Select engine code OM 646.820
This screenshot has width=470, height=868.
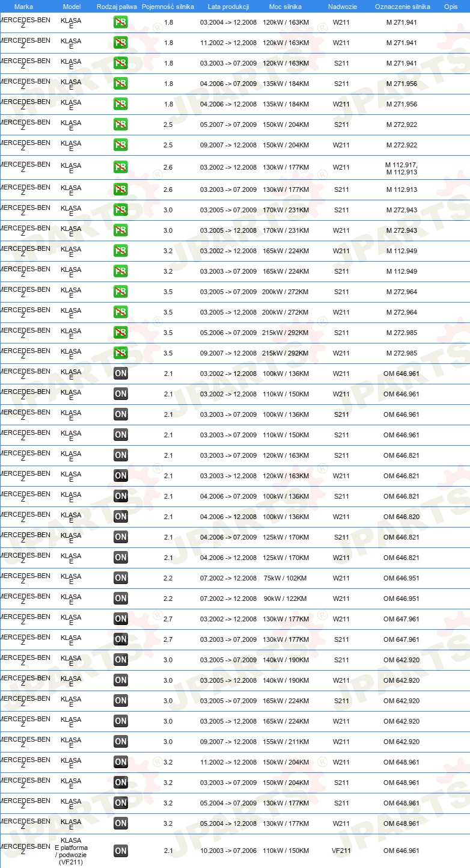click(x=401, y=517)
